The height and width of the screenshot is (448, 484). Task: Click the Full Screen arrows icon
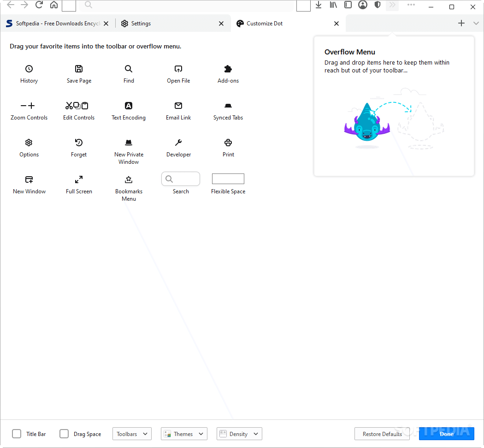(x=79, y=179)
